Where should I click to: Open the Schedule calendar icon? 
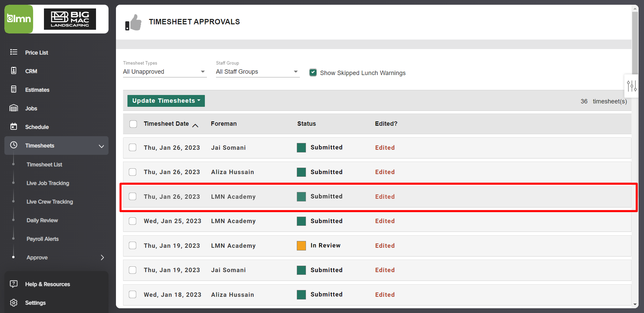(14, 127)
